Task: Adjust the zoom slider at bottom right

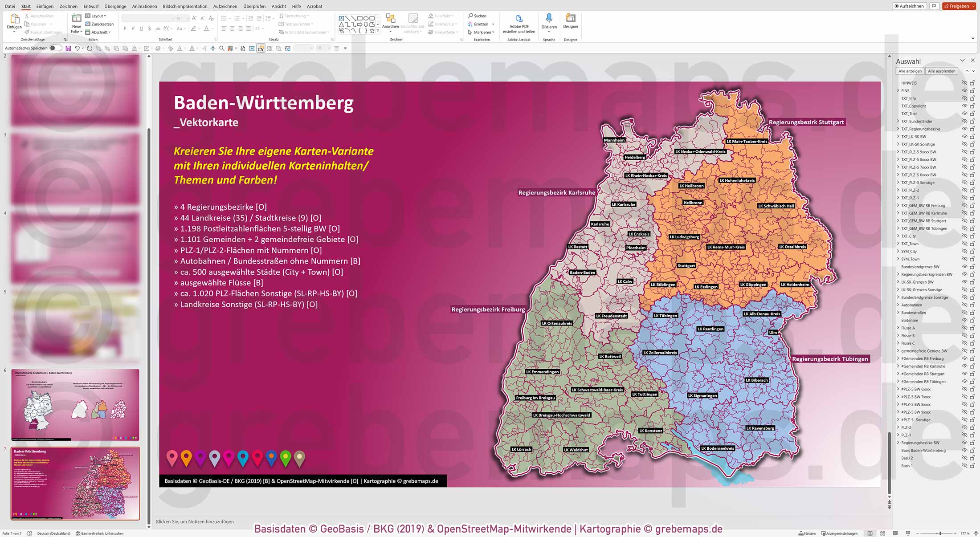Action: pos(940,533)
